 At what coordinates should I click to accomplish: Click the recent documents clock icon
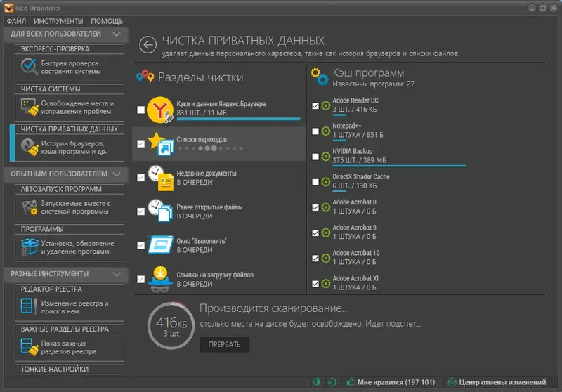click(161, 178)
